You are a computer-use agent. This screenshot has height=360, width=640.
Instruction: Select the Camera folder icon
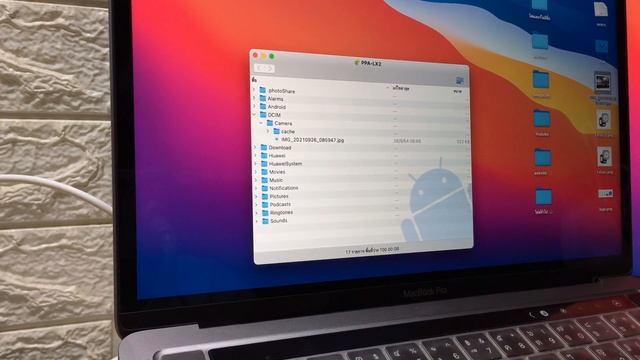pyautogui.click(x=270, y=123)
